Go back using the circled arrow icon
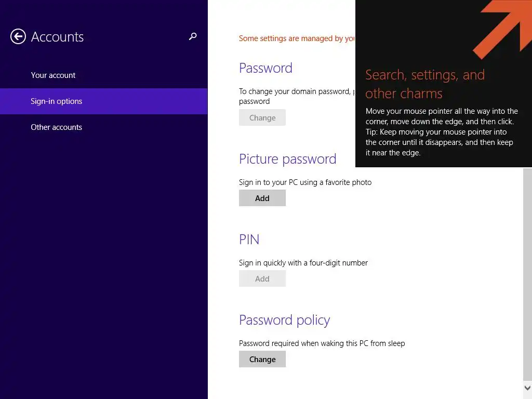 pyautogui.click(x=18, y=37)
